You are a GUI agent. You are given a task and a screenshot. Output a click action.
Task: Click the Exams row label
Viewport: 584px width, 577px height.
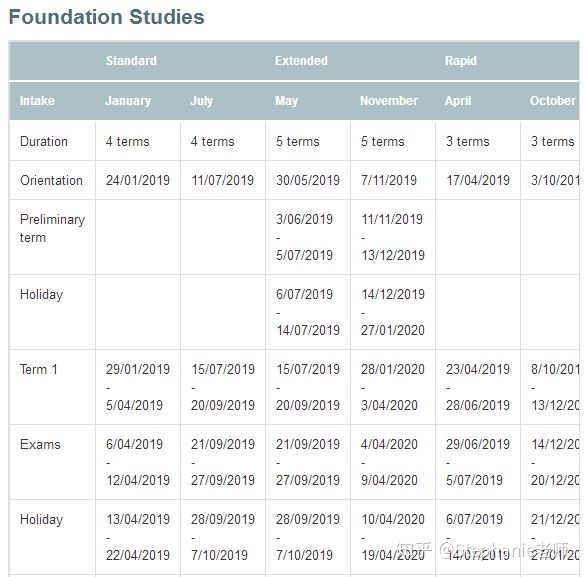pos(40,444)
